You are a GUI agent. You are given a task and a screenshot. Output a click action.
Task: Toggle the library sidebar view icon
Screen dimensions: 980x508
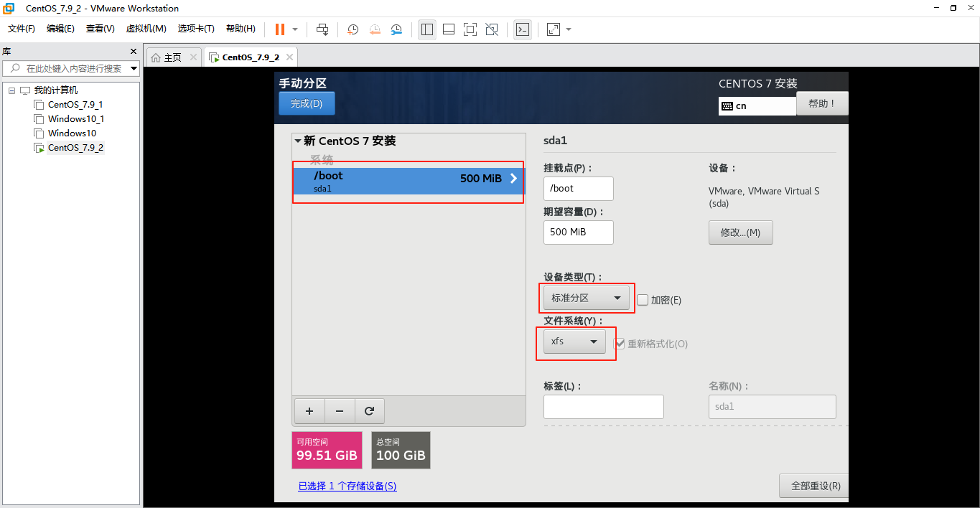(x=427, y=29)
